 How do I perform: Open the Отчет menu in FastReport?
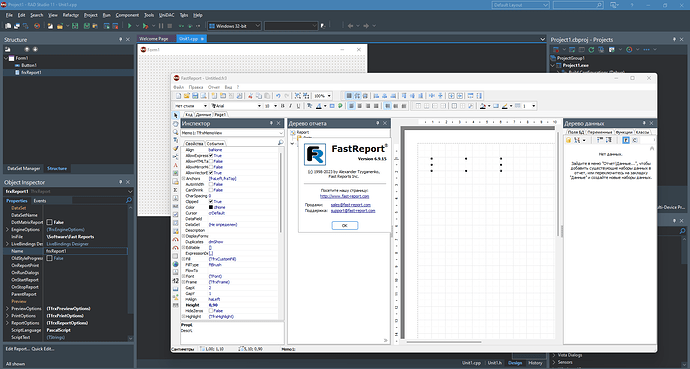pyautogui.click(x=214, y=87)
